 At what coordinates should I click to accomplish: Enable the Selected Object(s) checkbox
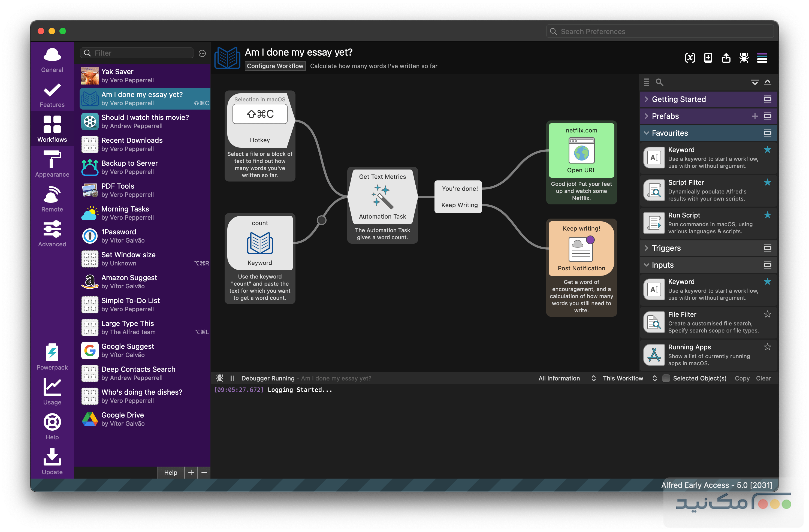tap(666, 378)
